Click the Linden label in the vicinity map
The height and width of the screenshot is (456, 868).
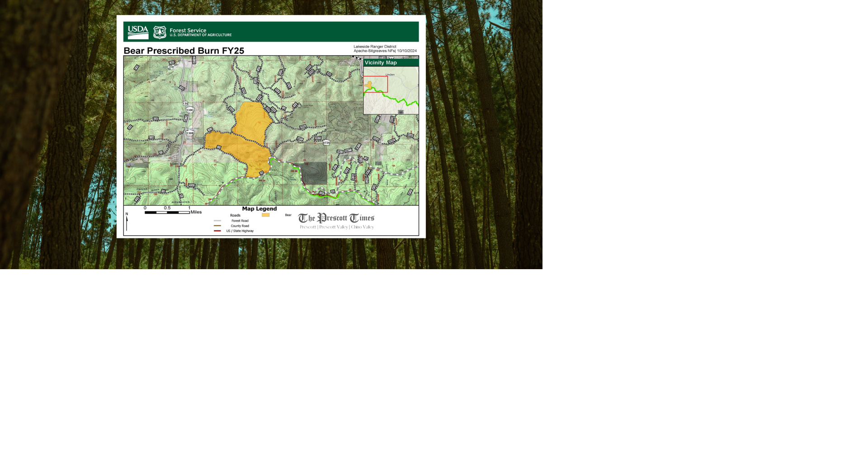tap(390, 73)
